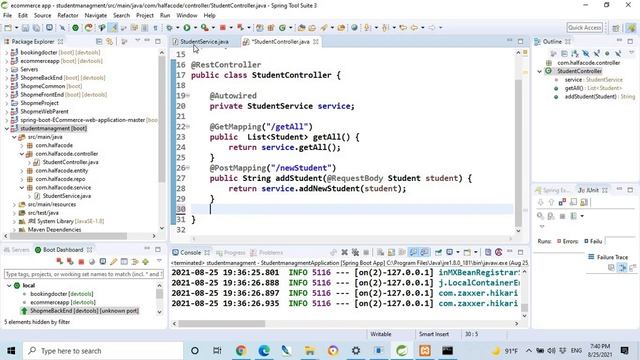Collapse com.halfacode.controller package
This screenshot has width=640, height=360.
pyautogui.click(x=22, y=154)
